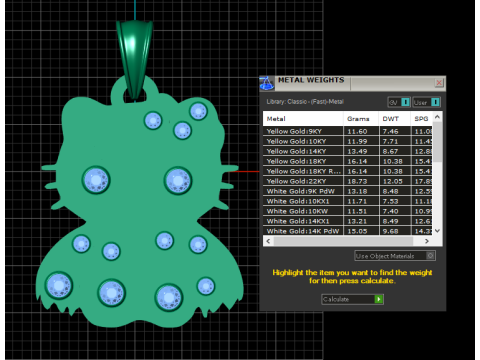Sort by the Grams column header
Image resolution: width=480 pixels, height=360 pixels.
[361, 119]
